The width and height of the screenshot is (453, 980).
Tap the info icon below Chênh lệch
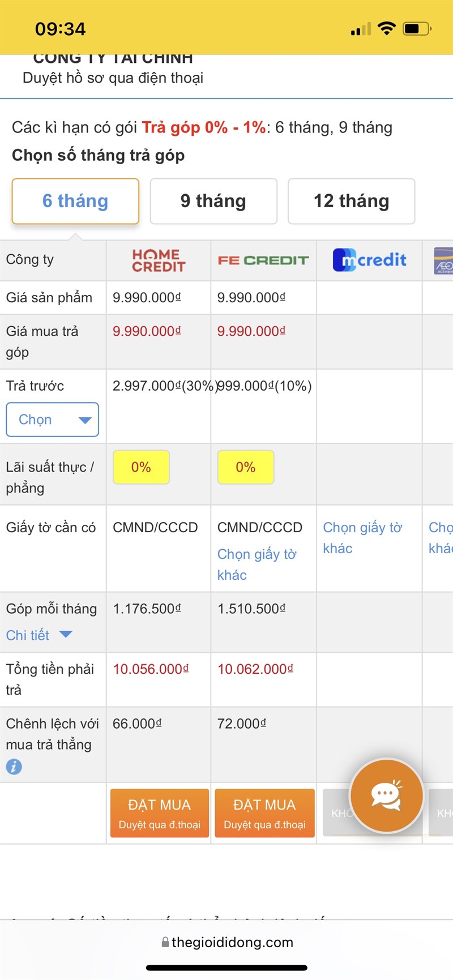tap(14, 767)
